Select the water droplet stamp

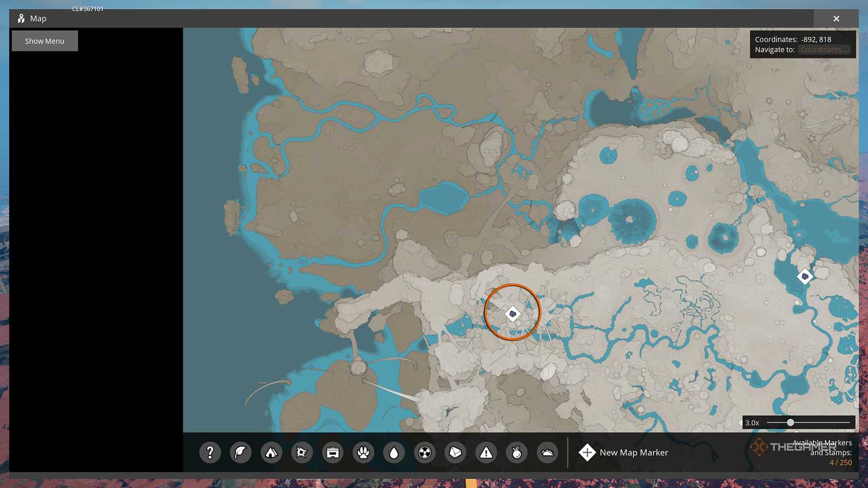393,452
